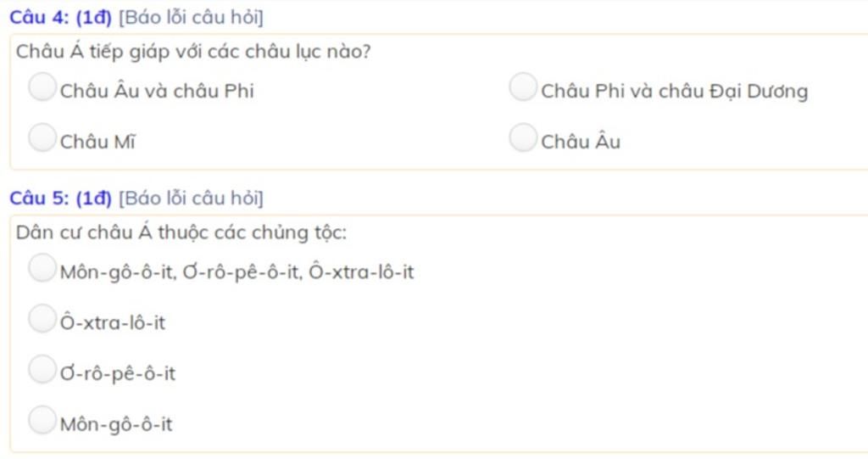Choose radio button Châu Phi và châu Đại Dương
The height and width of the screenshot is (459, 868).
coord(523,87)
